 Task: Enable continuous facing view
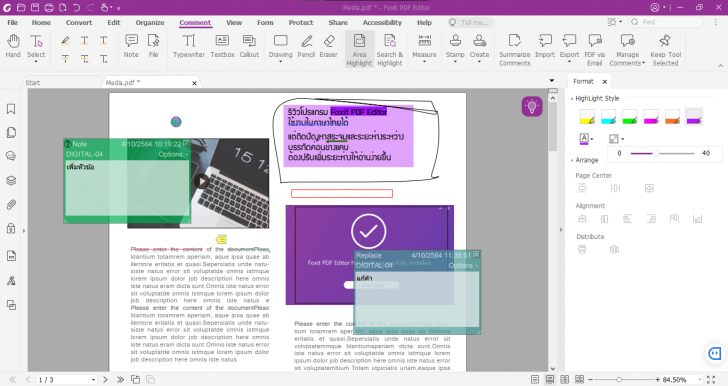tap(579, 379)
